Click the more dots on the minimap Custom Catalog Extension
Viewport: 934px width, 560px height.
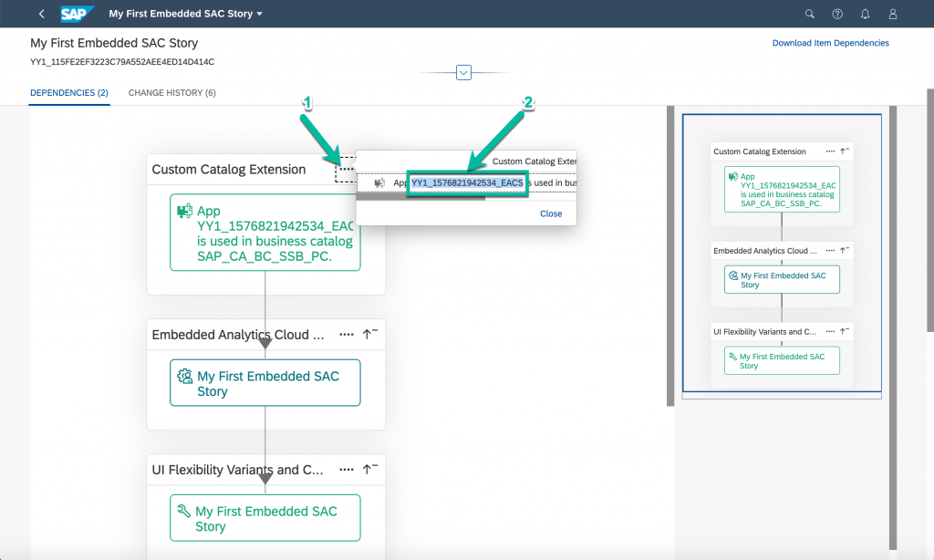pos(830,151)
